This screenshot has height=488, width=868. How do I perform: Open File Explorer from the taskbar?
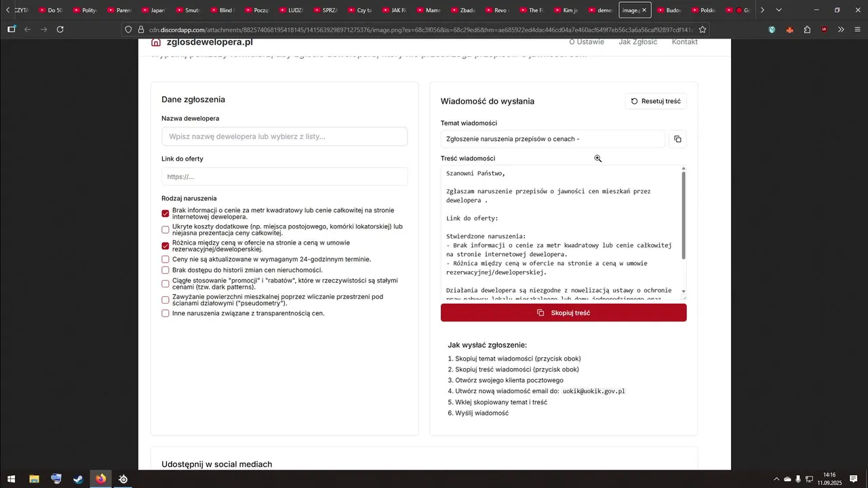(34, 479)
